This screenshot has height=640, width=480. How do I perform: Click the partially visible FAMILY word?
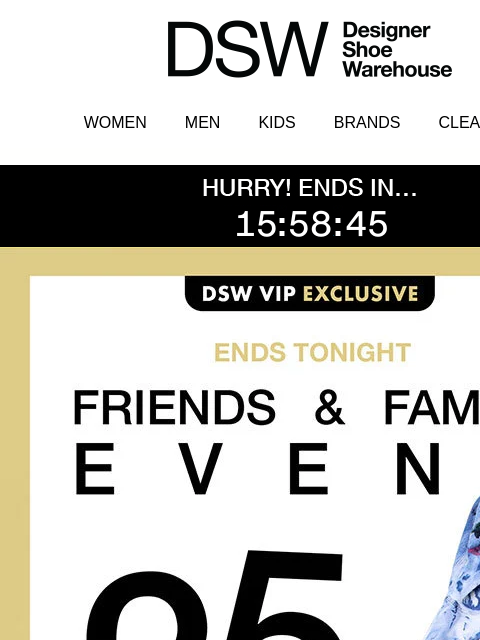(432, 407)
